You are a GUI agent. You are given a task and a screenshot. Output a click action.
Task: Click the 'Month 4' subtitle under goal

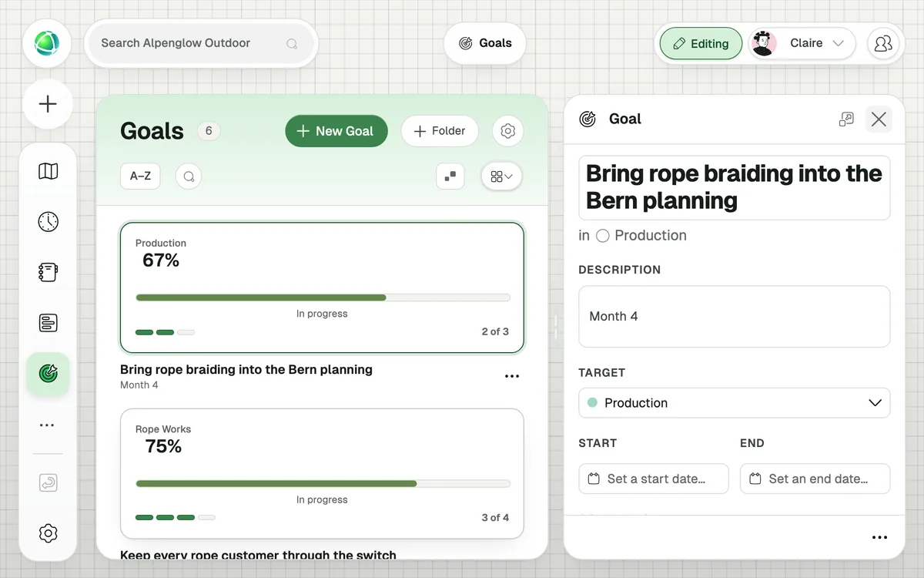point(139,385)
